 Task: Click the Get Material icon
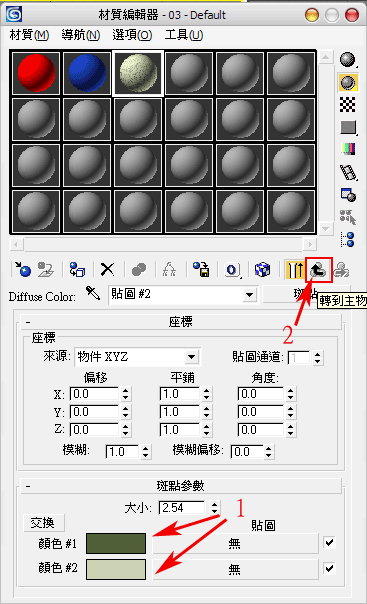pyautogui.click(x=23, y=269)
